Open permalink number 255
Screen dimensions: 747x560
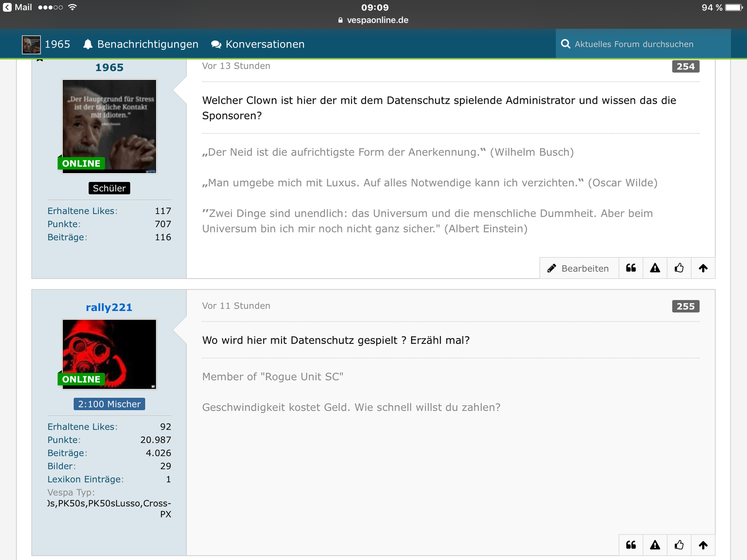click(685, 306)
